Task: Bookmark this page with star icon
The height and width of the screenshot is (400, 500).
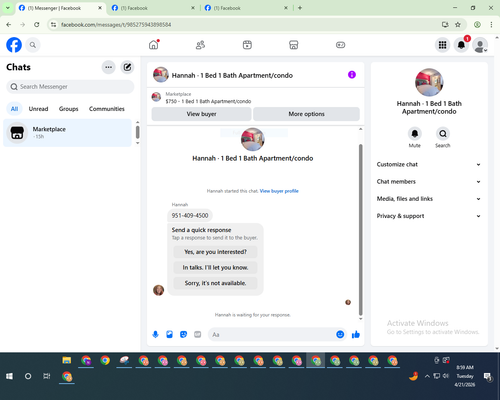Action: [458, 24]
